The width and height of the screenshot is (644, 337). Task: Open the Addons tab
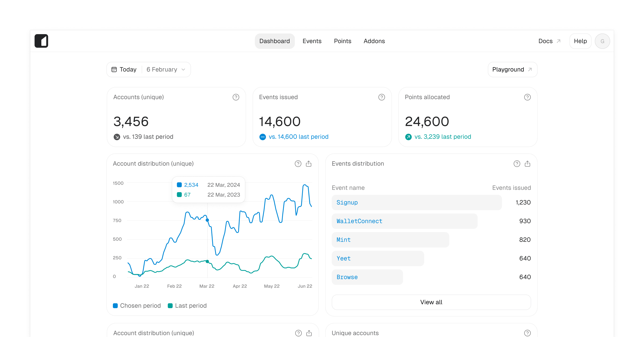point(374,41)
